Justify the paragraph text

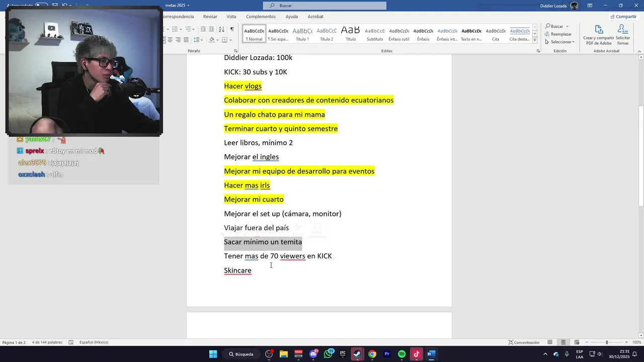pos(186,40)
